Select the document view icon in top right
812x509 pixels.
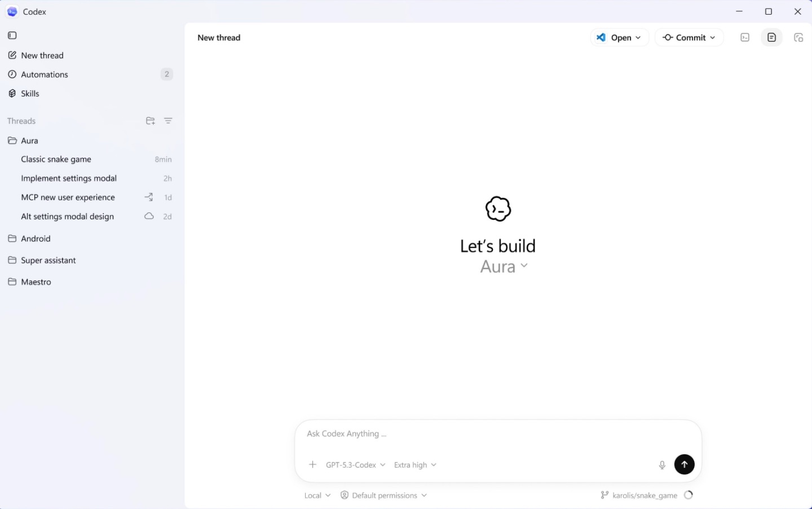771,37
